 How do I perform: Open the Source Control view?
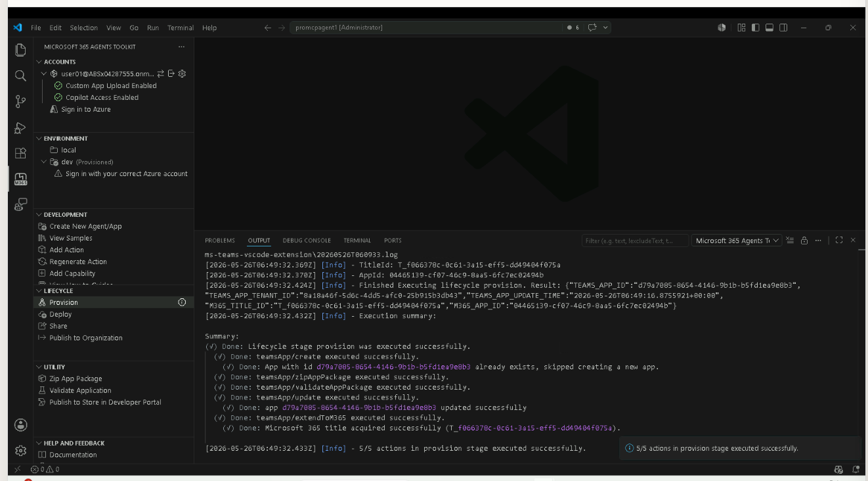pyautogui.click(x=20, y=102)
